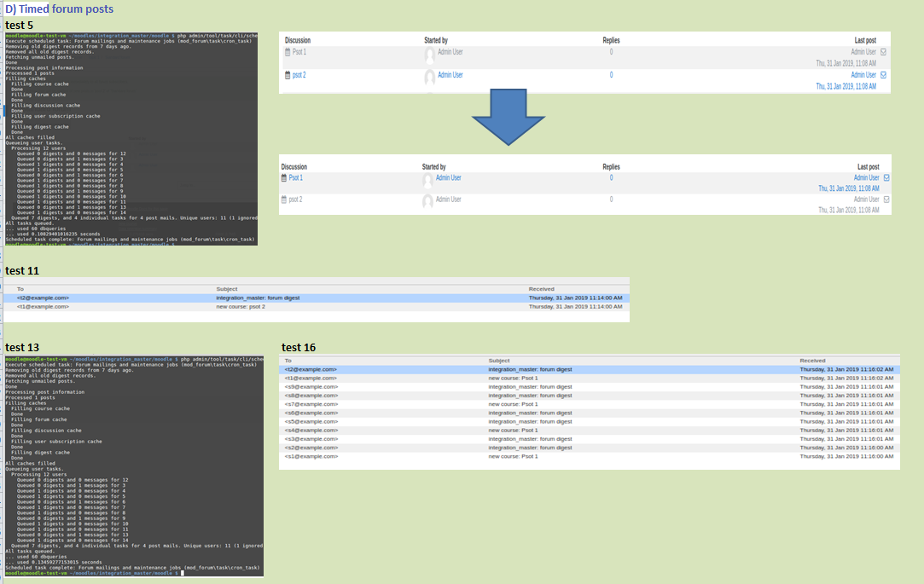Click calendar icon beside greyed-out psot 2 title
The image size is (924, 584).
pyautogui.click(x=284, y=199)
